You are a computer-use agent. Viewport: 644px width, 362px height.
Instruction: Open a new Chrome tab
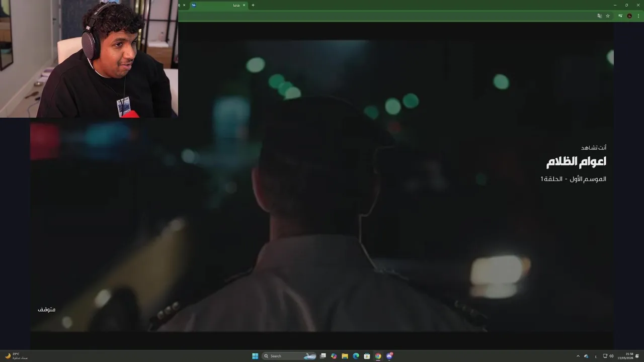(253, 5)
